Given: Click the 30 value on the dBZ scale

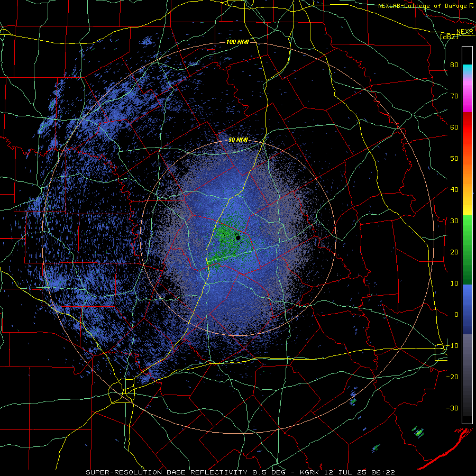Looking at the screenshot, I should 454,221.
